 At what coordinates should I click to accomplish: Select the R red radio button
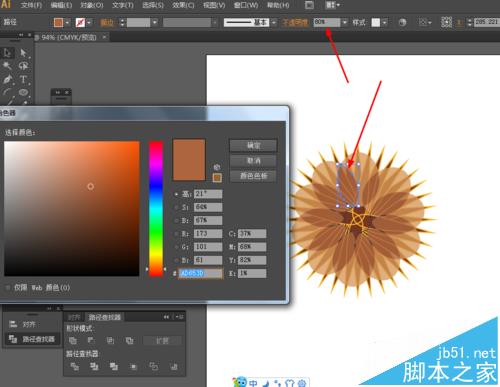[x=176, y=234]
